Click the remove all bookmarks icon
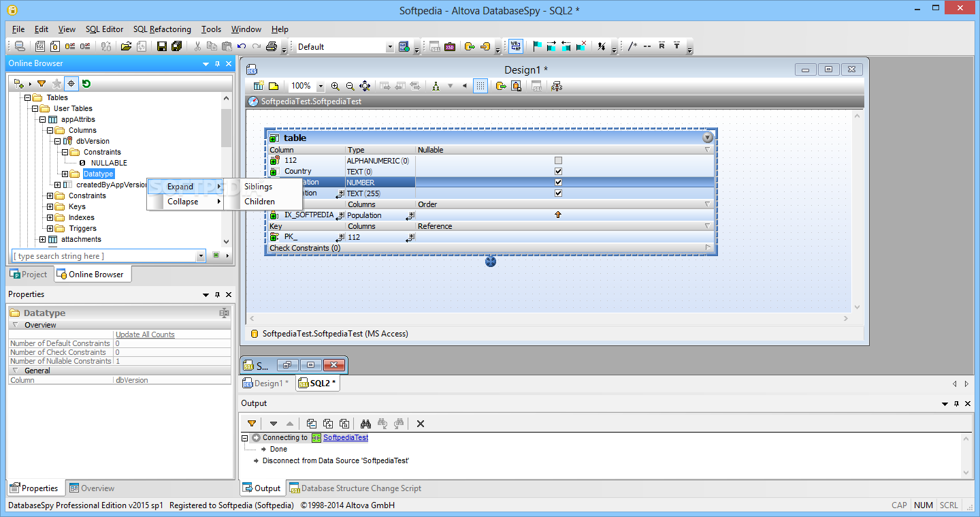The width and height of the screenshot is (980, 517). coord(581,46)
